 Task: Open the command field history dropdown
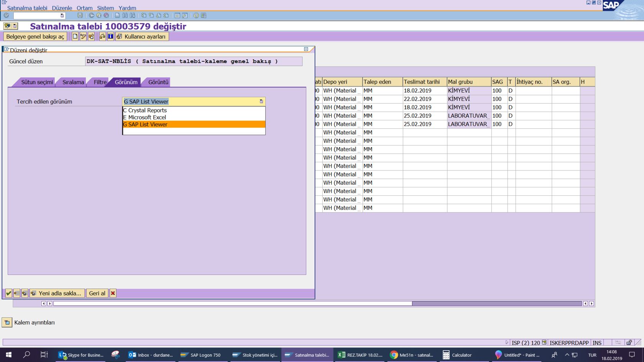62,16
